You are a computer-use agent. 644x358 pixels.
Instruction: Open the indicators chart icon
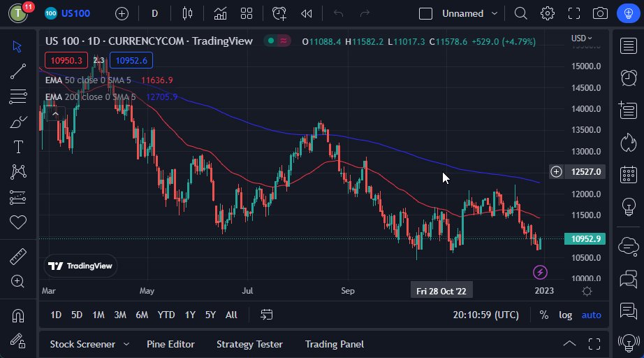220,13
